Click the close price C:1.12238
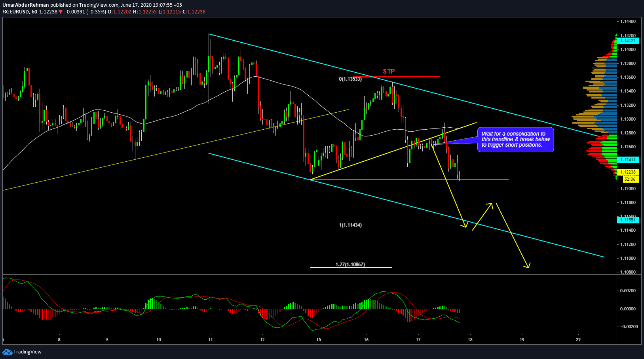 click(x=194, y=12)
